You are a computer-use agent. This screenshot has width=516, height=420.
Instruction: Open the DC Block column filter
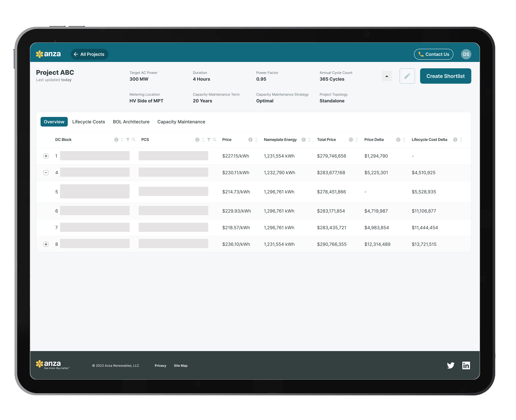tap(128, 140)
